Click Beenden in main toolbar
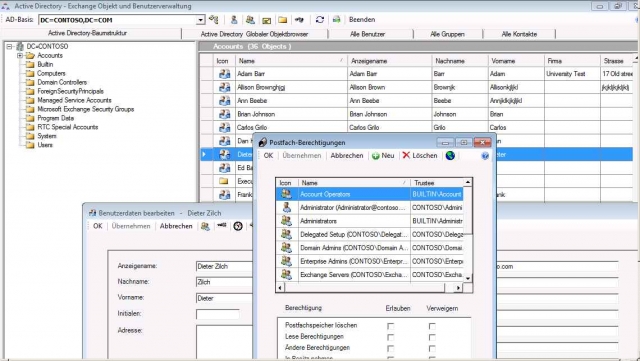Viewport: 640px width, 361px height. tap(362, 20)
